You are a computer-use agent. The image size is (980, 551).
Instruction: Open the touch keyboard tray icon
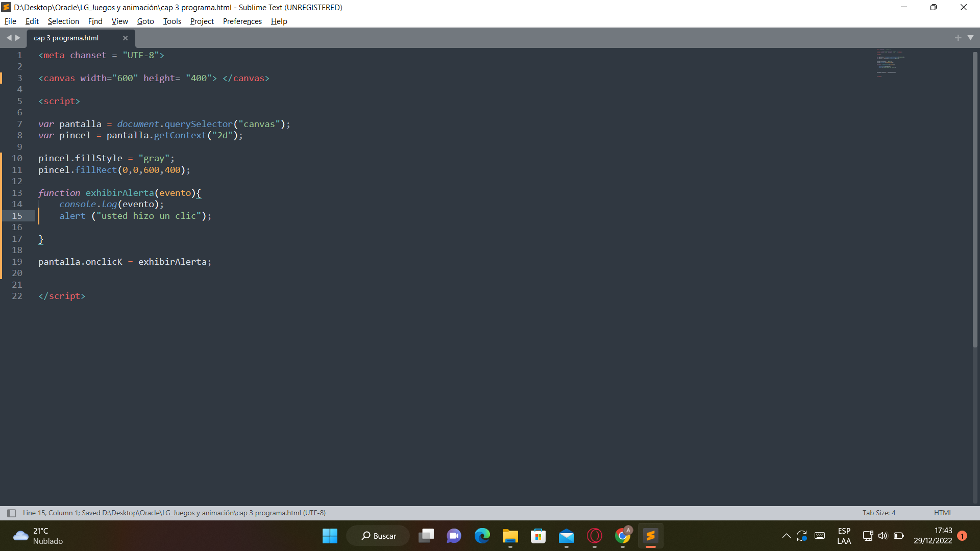pyautogui.click(x=820, y=536)
